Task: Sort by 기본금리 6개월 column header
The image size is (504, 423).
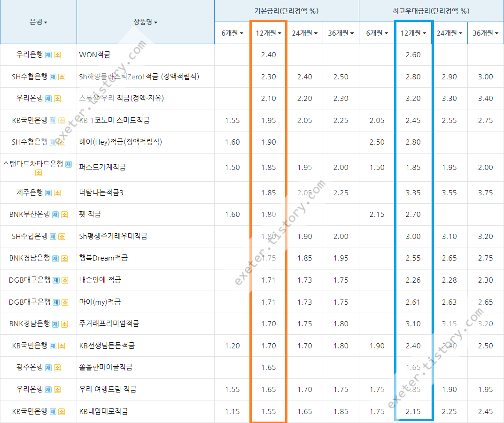Action: point(233,33)
